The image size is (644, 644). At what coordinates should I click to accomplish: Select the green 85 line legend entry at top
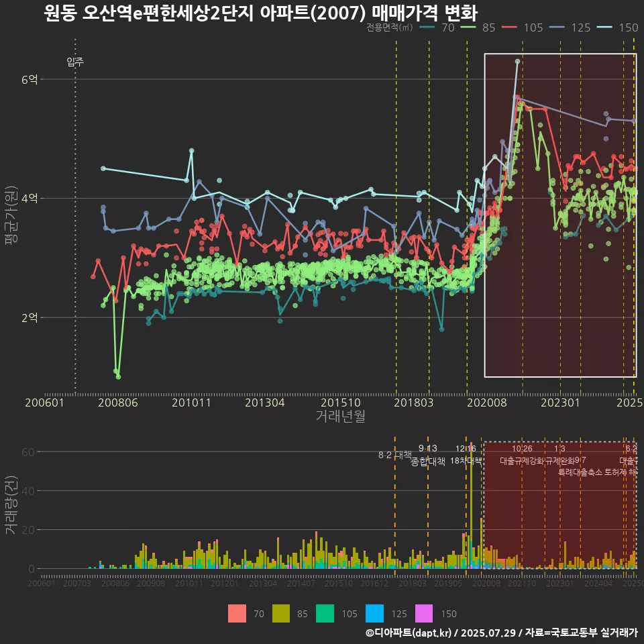[478, 28]
